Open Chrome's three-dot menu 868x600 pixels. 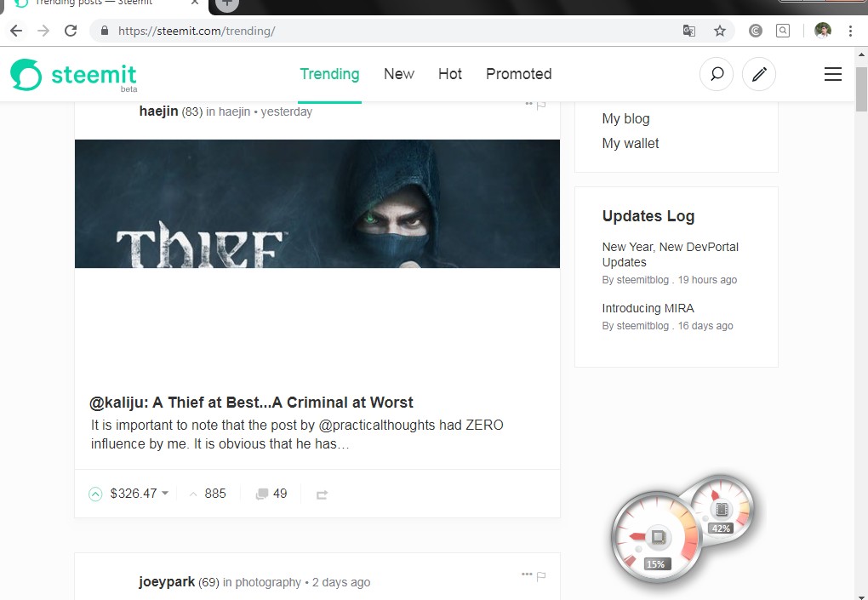tap(850, 30)
